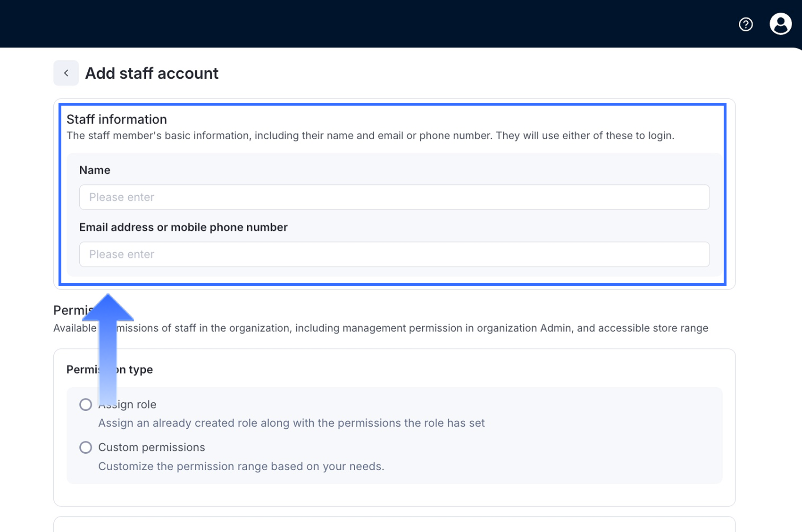Click the dark top header bar
802x532 pixels.
377,24
